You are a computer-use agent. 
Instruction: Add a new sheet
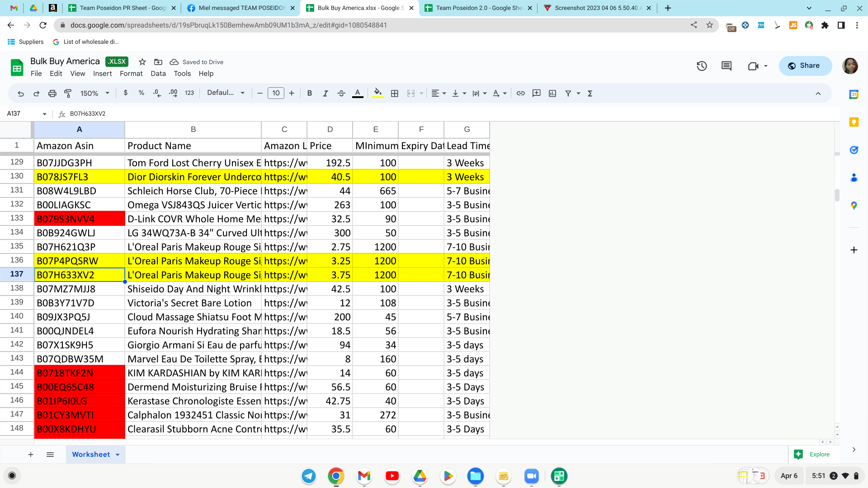(31, 455)
